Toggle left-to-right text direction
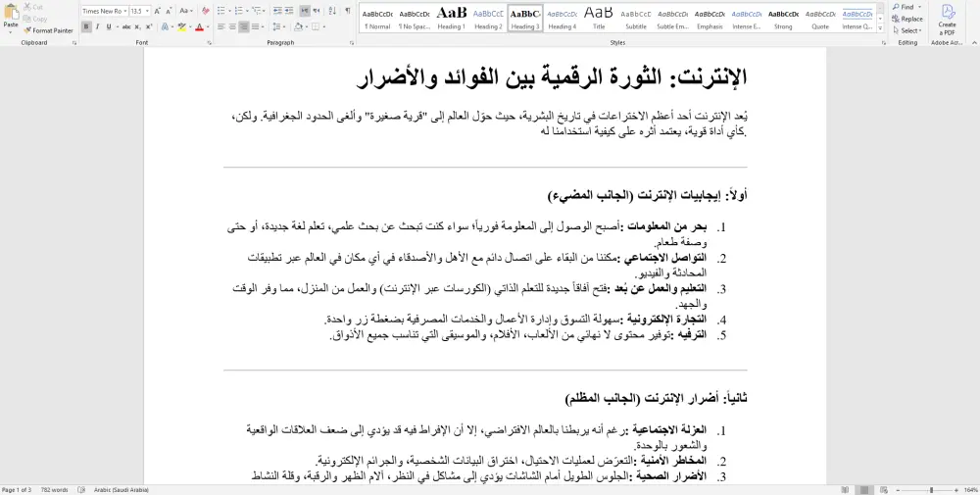This screenshot has height=495, width=980. point(305,11)
